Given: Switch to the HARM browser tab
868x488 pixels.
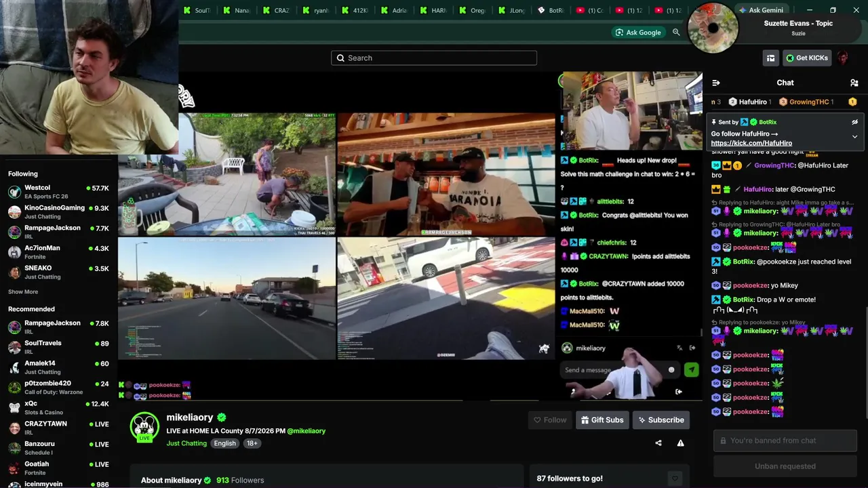Looking at the screenshot, I should [433, 10].
